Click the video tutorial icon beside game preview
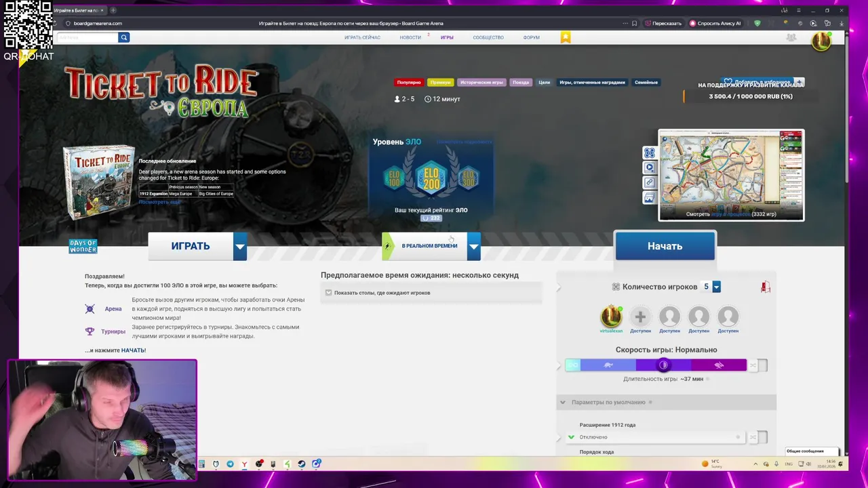Image resolution: width=868 pixels, height=488 pixels. 649,167
